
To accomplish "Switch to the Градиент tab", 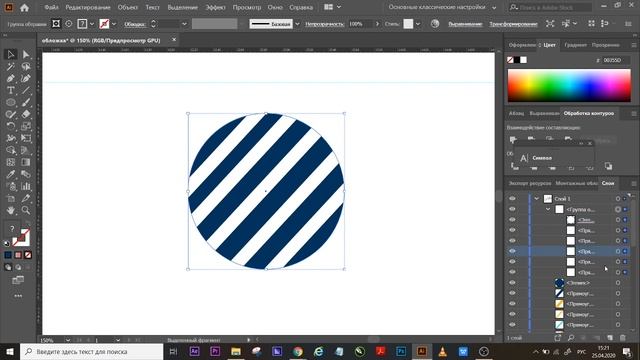I will click(576, 45).
